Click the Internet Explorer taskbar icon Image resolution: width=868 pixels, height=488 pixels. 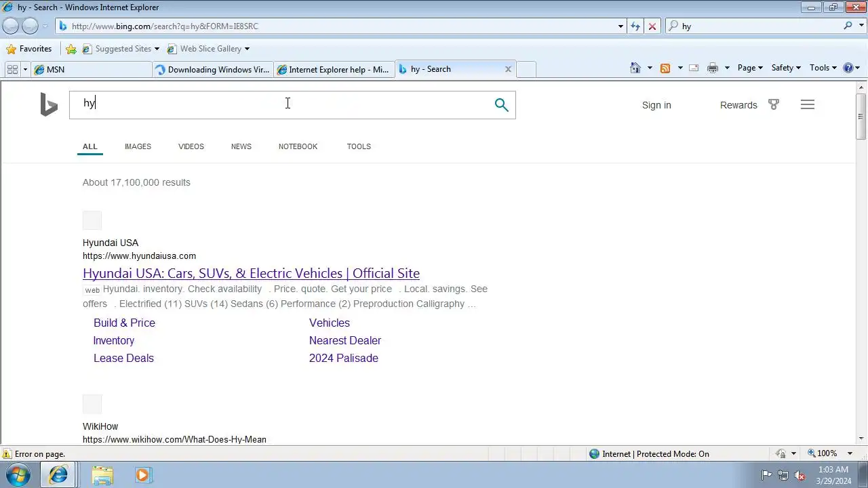click(58, 475)
